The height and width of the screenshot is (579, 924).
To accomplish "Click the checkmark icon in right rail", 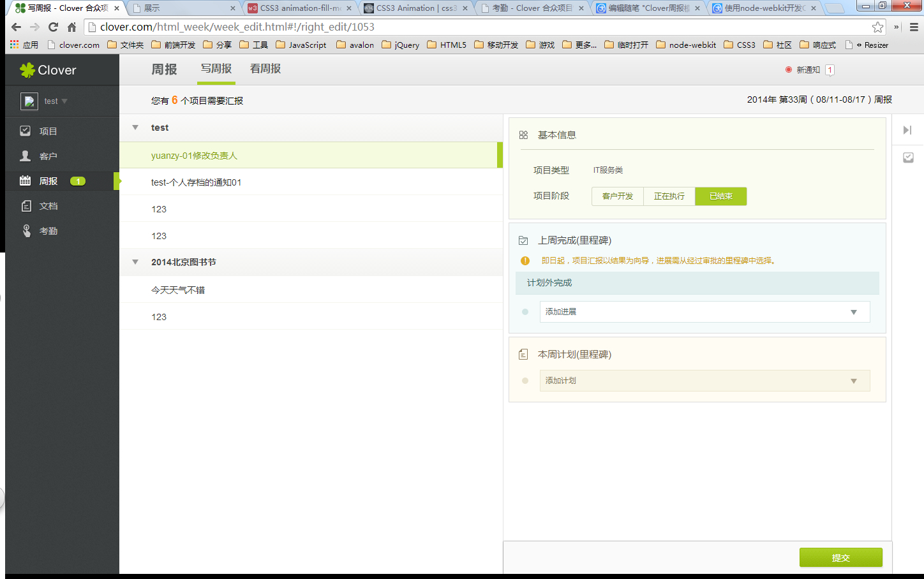I will coord(908,158).
